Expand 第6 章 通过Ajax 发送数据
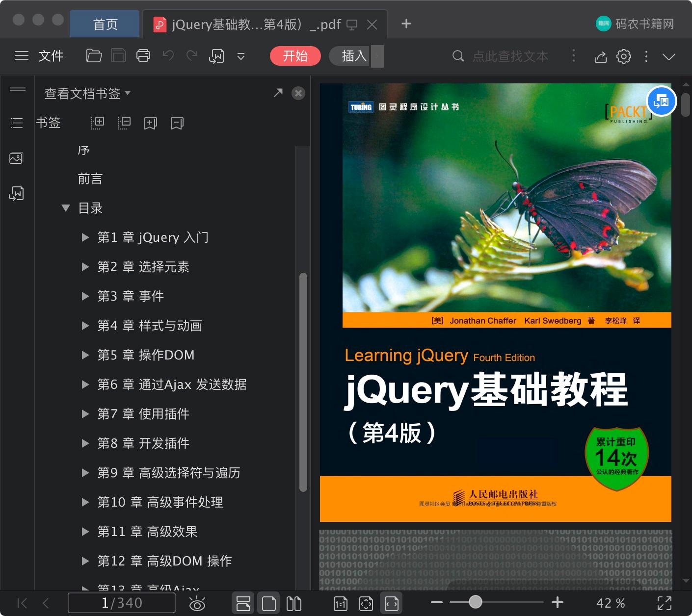The image size is (692, 616). 85,385
